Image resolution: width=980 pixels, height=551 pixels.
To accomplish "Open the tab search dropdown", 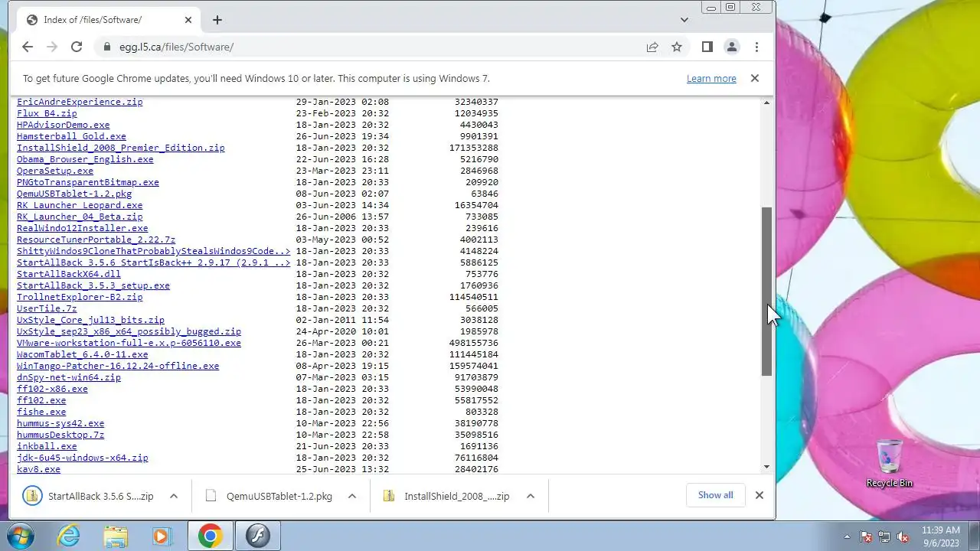I will click(684, 20).
